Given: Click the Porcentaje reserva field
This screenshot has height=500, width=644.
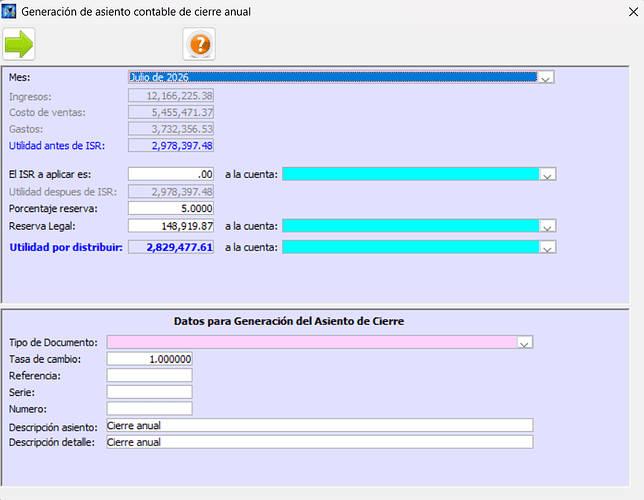Looking at the screenshot, I should point(171,208).
